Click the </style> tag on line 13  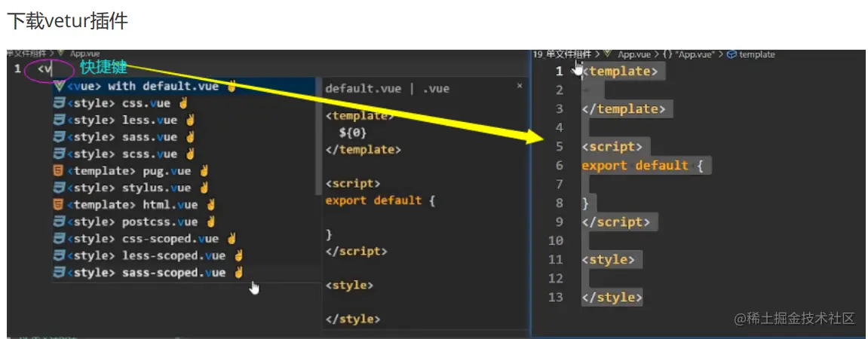[x=612, y=298]
